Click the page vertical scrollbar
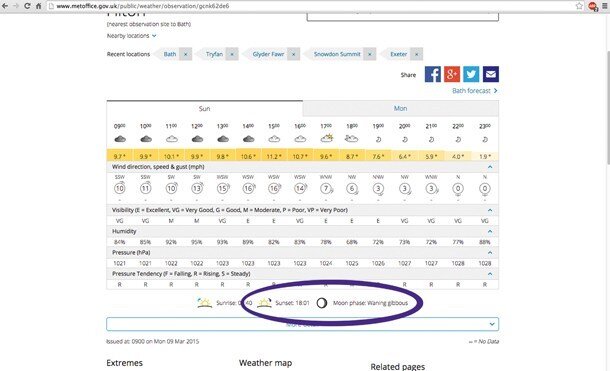The height and width of the screenshot is (371, 610). tap(607, 109)
